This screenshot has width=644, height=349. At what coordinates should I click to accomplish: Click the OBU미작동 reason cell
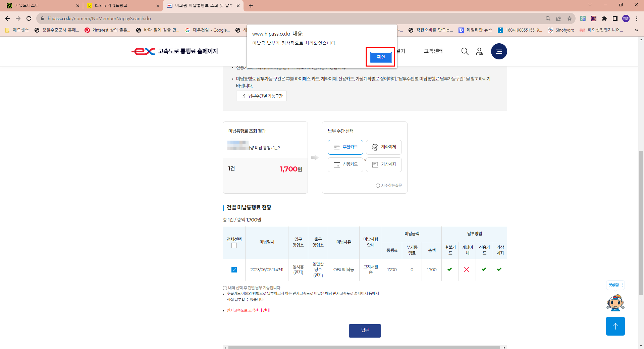tap(343, 269)
